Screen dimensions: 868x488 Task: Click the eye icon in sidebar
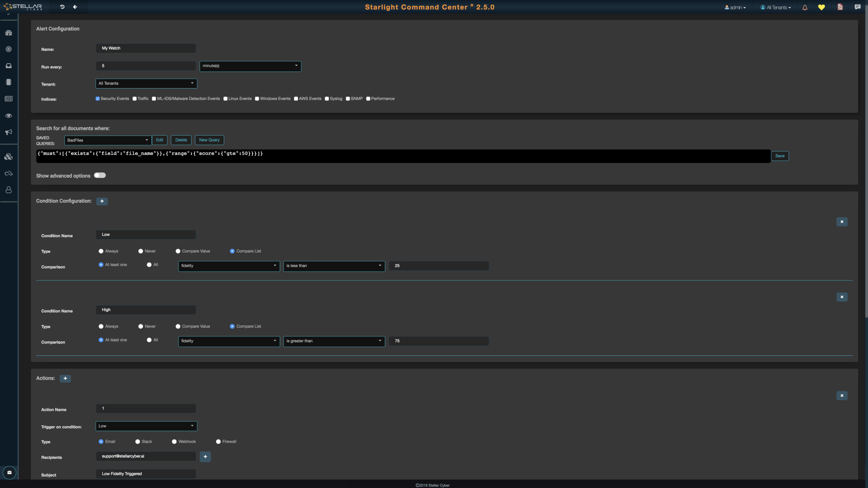(8, 116)
